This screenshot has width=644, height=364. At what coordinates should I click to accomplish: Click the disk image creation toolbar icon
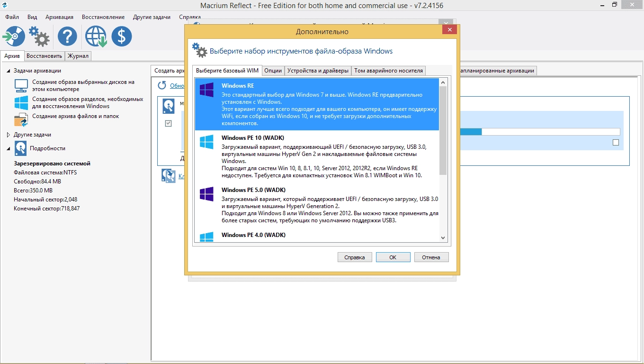tap(14, 36)
